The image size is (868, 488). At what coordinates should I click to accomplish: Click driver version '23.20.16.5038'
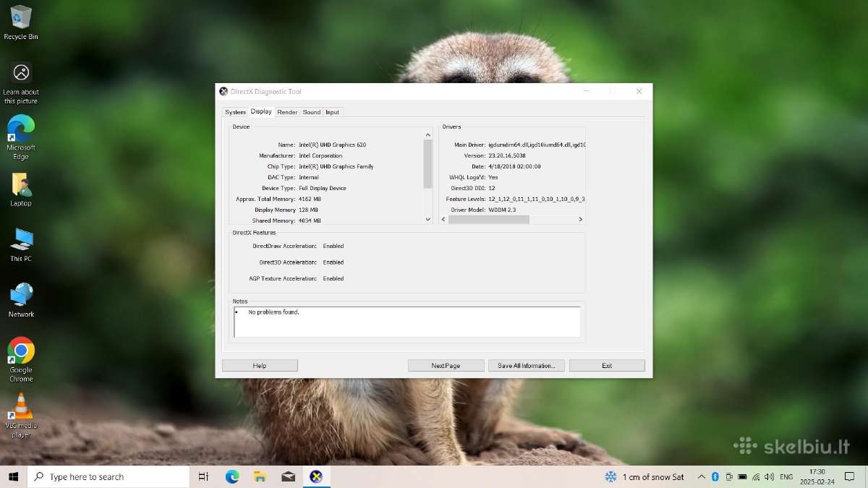[507, 155]
